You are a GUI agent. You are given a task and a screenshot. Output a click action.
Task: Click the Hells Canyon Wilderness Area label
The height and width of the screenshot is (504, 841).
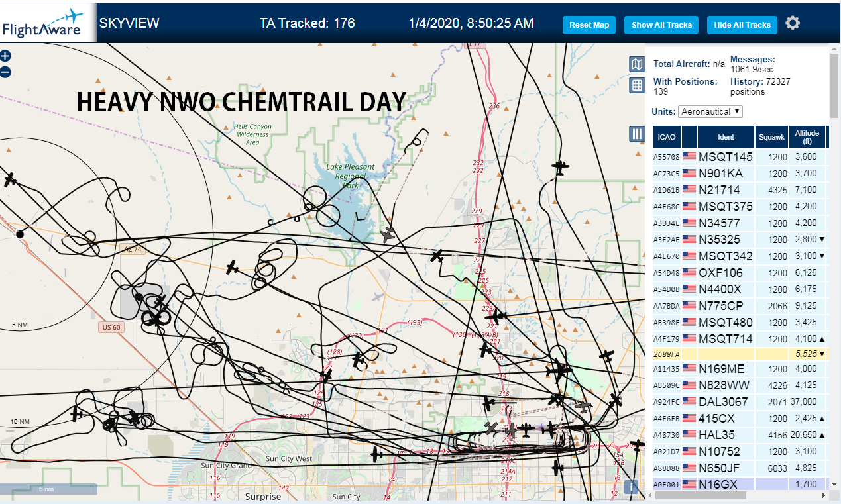point(252,134)
